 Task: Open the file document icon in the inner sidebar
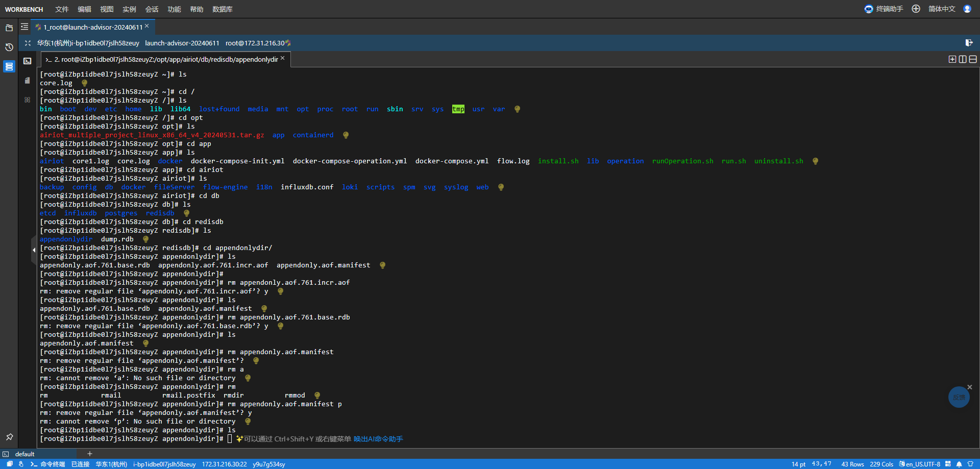(28, 80)
